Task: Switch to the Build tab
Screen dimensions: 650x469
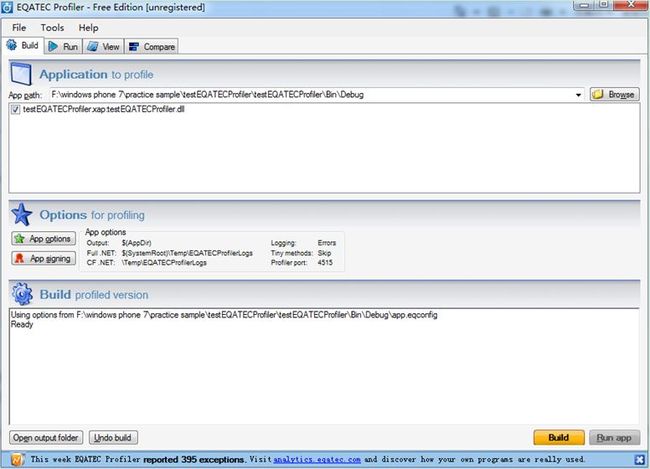Action: tap(23, 46)
